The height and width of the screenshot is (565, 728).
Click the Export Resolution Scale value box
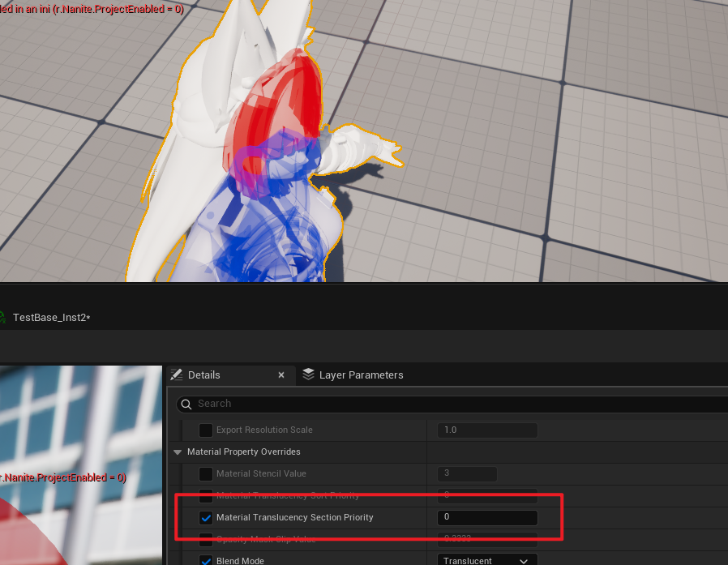tap(487, 430)
